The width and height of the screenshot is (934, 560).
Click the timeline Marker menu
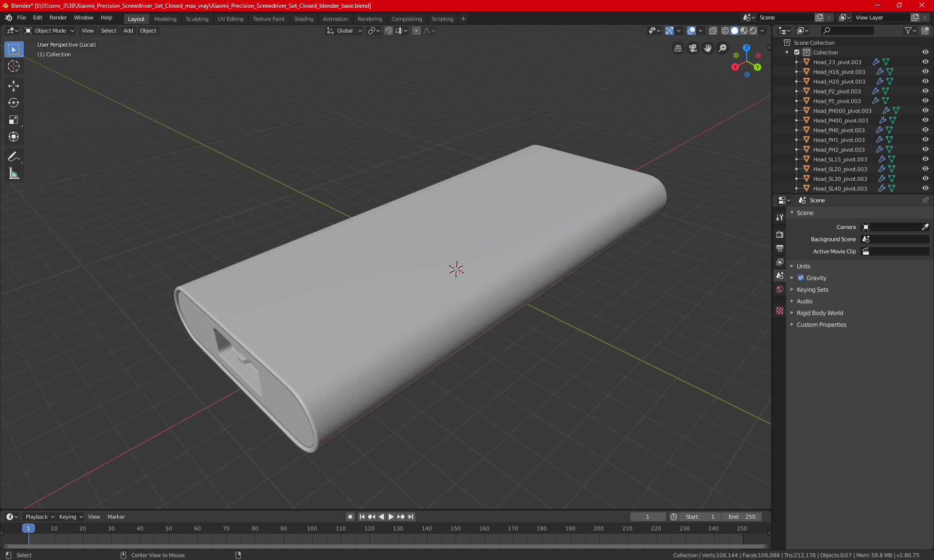[x=116, y=517]
